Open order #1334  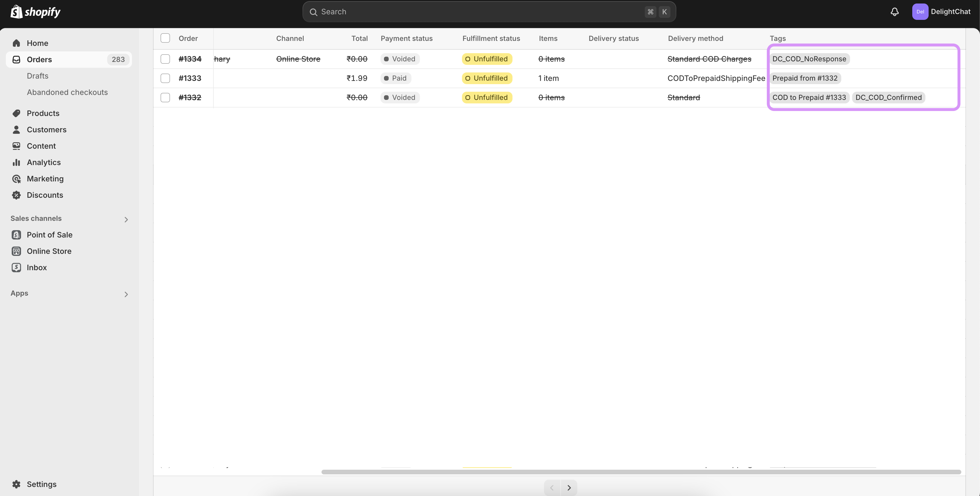[190, 59]
